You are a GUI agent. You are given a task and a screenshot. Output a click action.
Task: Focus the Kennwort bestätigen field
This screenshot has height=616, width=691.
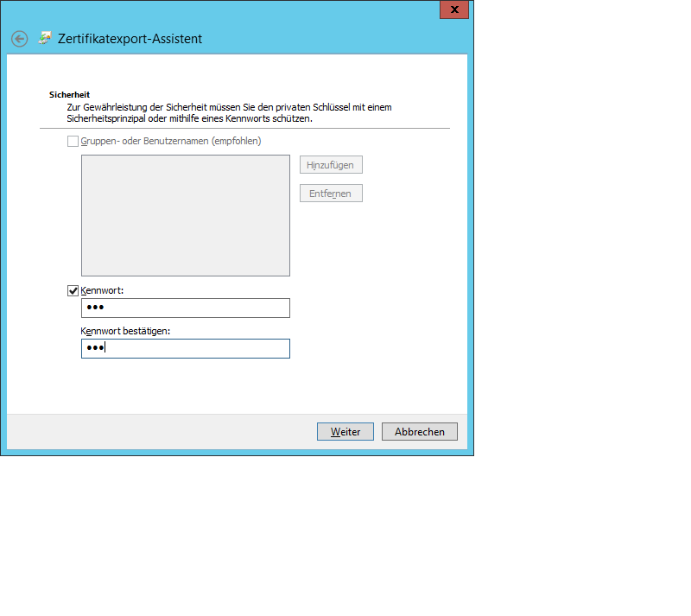[186, 348]
